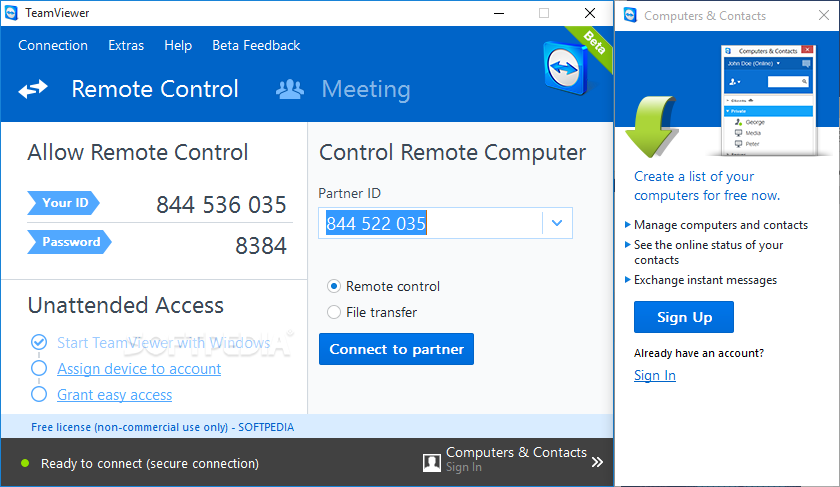Close the TeamViewer main window
840x487 pixels.
(590, 13)
